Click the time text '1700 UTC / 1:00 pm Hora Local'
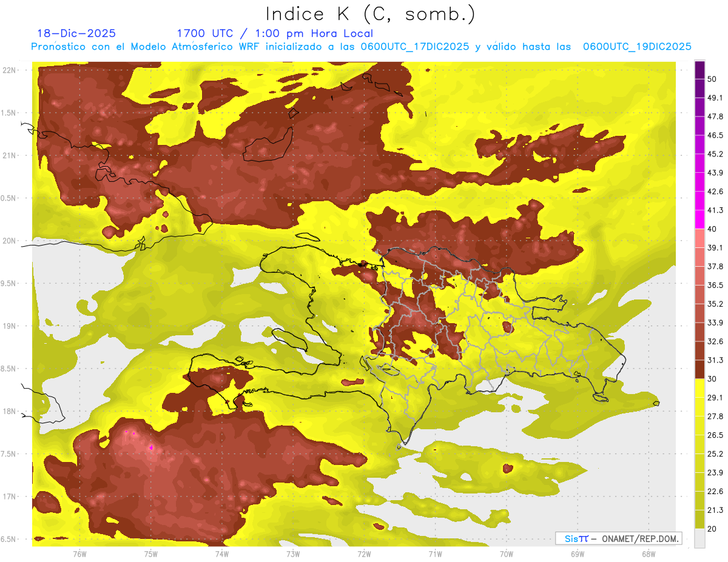This screenshot has height=562, width=728. [x=275, y=33]
